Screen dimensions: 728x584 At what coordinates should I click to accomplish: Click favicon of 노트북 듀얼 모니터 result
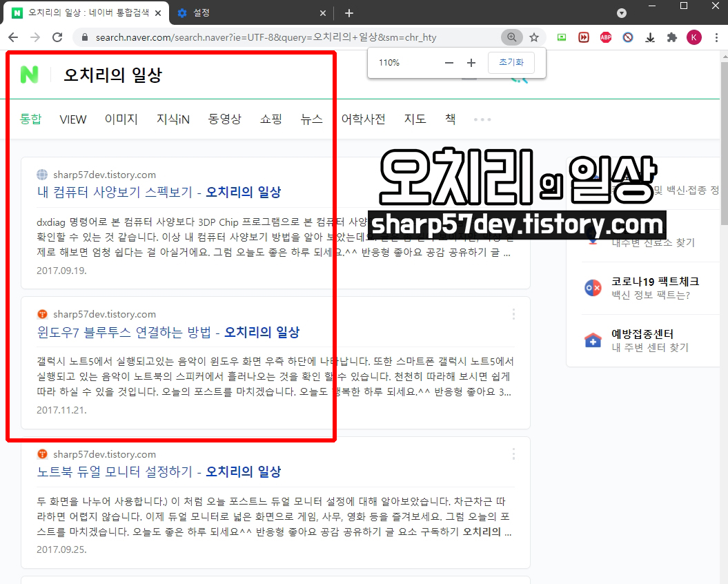tap(42, 454)
